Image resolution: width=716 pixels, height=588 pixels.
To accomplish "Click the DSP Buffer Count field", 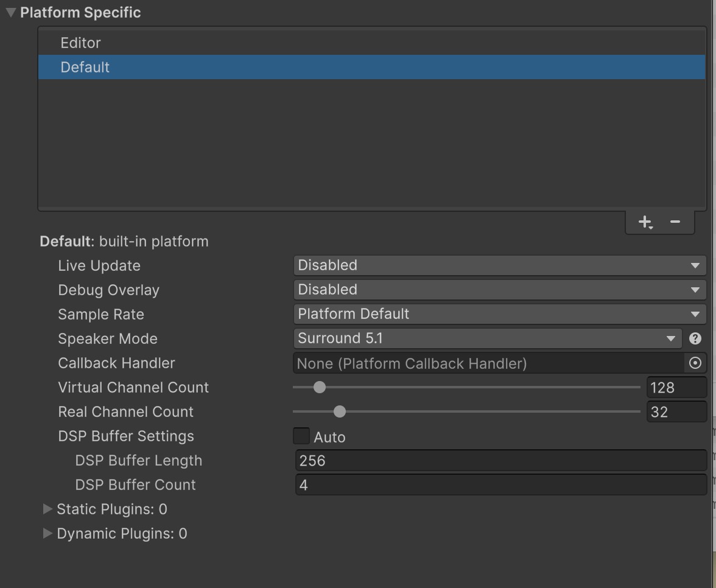I will click(x=500, y=485).
